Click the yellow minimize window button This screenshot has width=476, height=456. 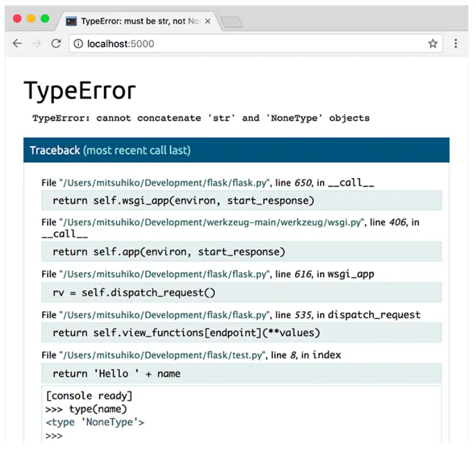click(31, 18)
